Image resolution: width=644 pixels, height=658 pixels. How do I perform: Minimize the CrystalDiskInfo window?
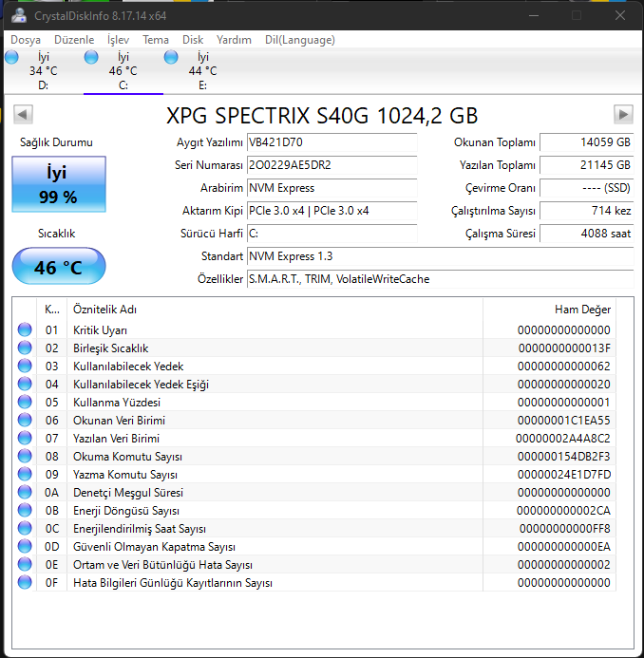534,15
